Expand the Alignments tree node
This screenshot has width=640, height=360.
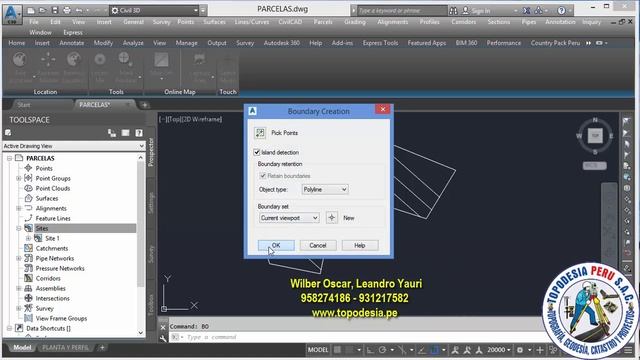19,208
